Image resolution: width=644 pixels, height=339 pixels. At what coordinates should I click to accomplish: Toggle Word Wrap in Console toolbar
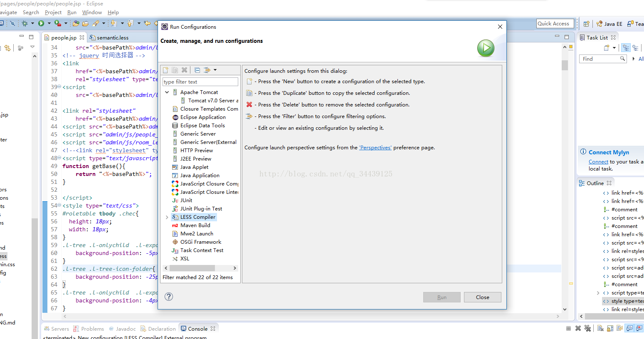coord(619,328)
